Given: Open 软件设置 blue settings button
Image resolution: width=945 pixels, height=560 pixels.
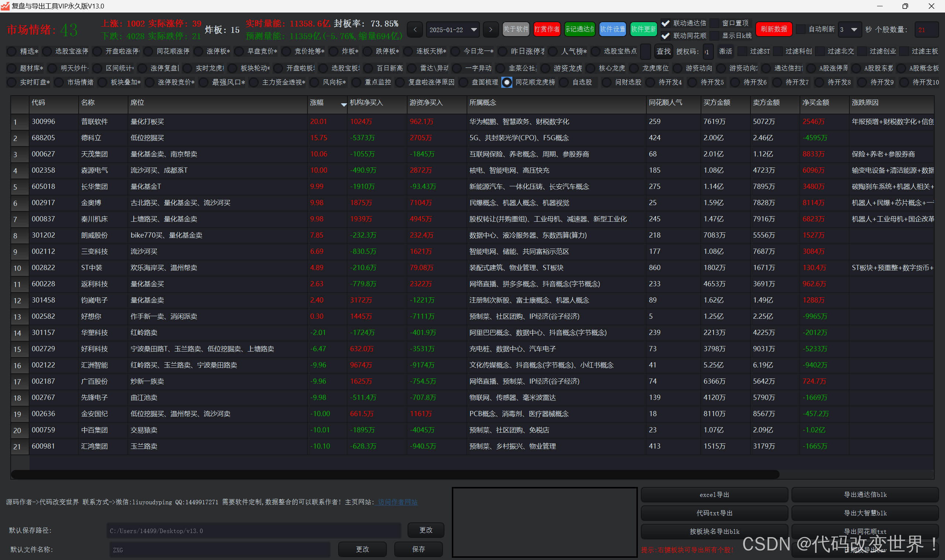Looking at the screenshot, I should (x=612, y=29).
